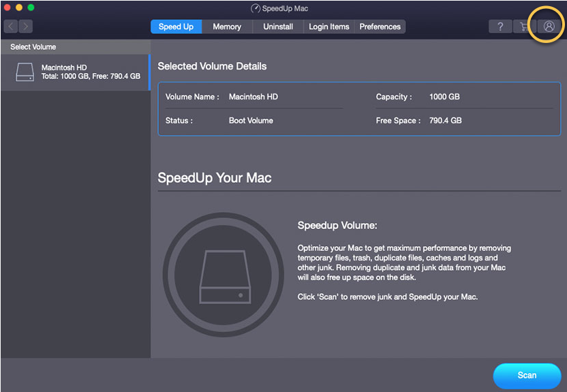Image resolution: width=567 pixels, height=392 pixels.
Task: Maximize the window with green button
Action: 31,7
